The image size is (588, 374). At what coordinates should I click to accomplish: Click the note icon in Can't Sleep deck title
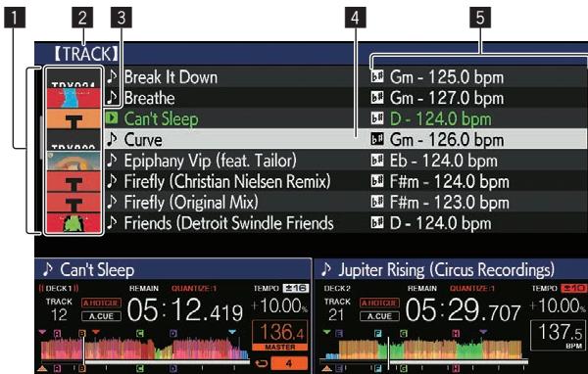tap(48, 269)
